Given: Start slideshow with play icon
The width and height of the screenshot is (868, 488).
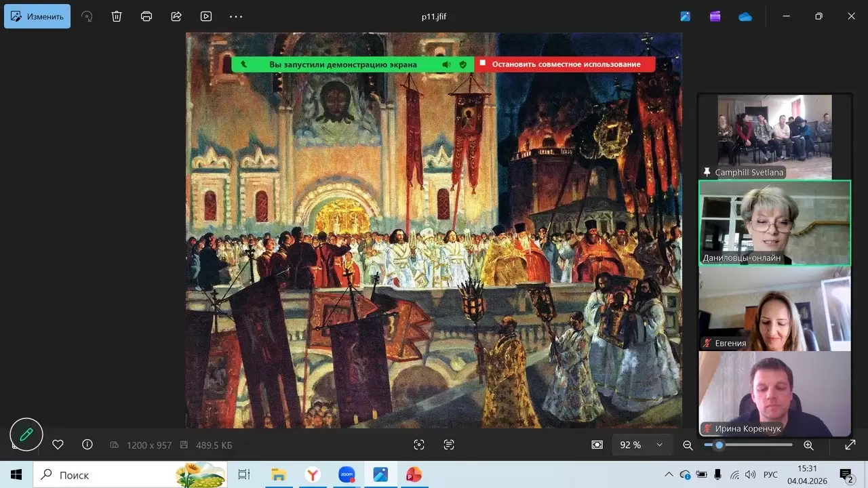Looking at the screenshot, I should 206,16.
